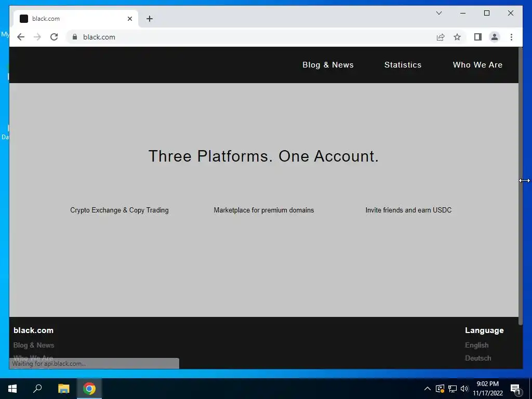This screenshot has width=532, height=399.
Task: Click the forward navigation arrow
Action: 37,37
